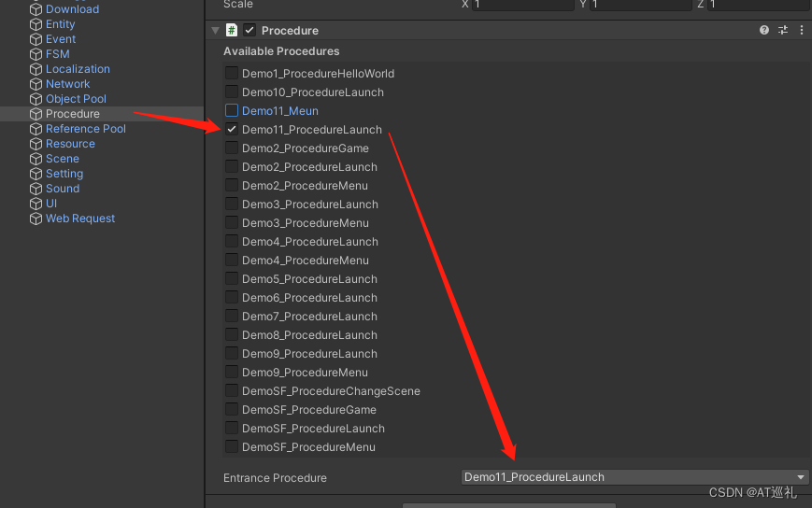
Task: Check Demo3_ProcedureLaunch procedure
Action: coord(232,204)
